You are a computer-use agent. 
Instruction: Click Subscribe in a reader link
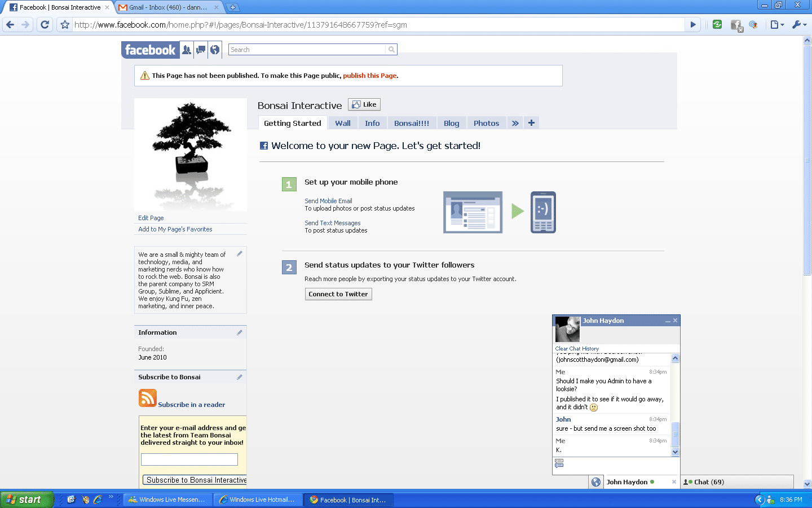192,405
